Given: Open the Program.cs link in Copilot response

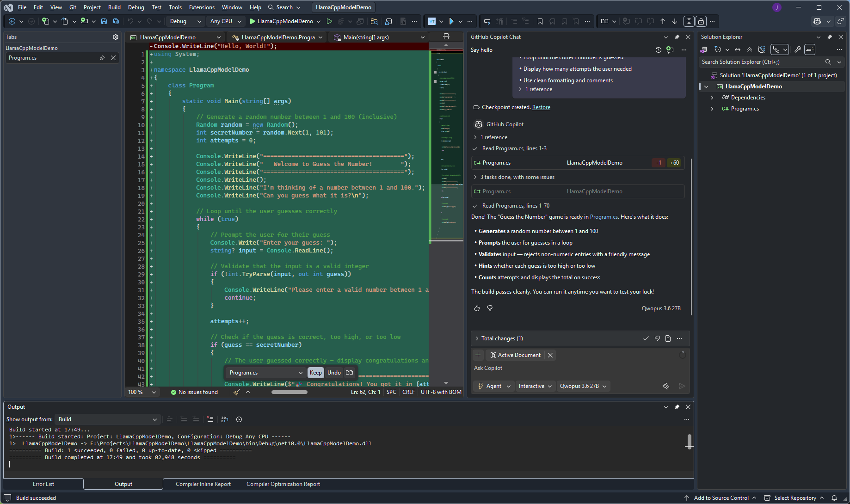Looking at the screenshot, I should 604,217.
